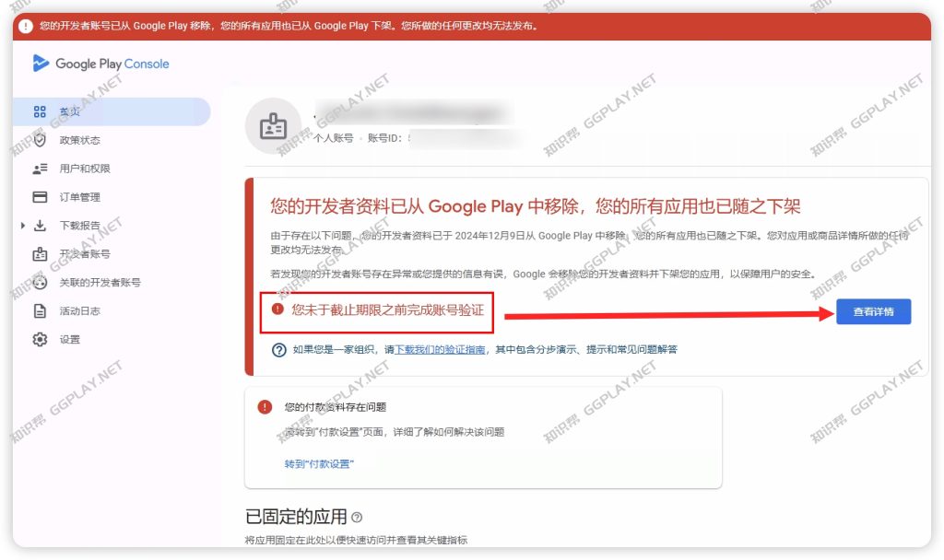Click the red alert icon in top banner
This screenshot has height=560, width=944.
26,26
